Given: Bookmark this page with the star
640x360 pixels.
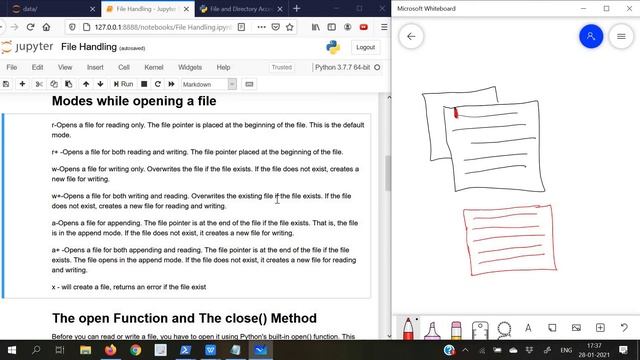Looking at the screenshot, I should pyautogui.click(x=290, y=27).
